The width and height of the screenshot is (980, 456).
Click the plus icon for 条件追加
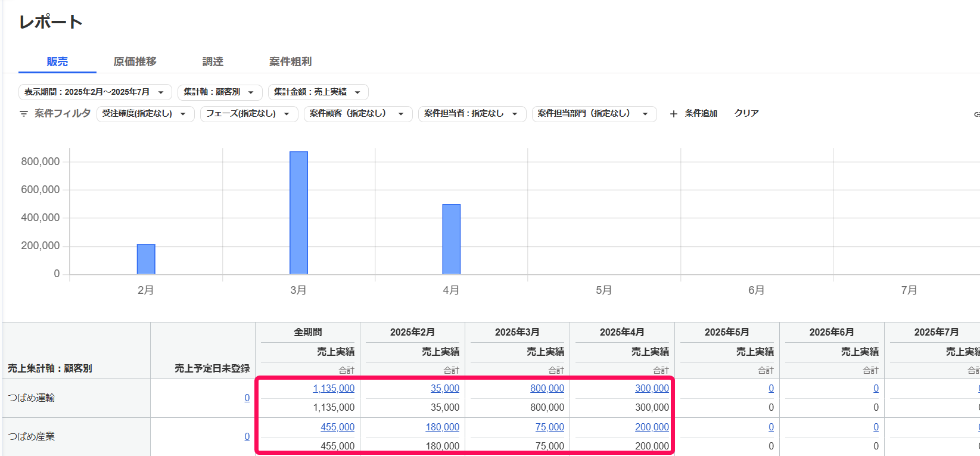(x=674, y=113)
